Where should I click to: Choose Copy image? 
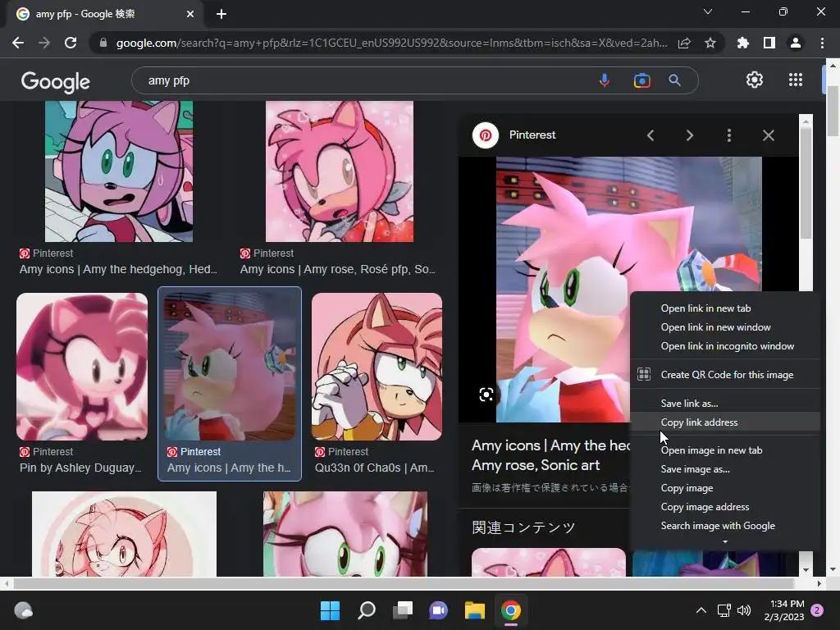tap(687, 488)
